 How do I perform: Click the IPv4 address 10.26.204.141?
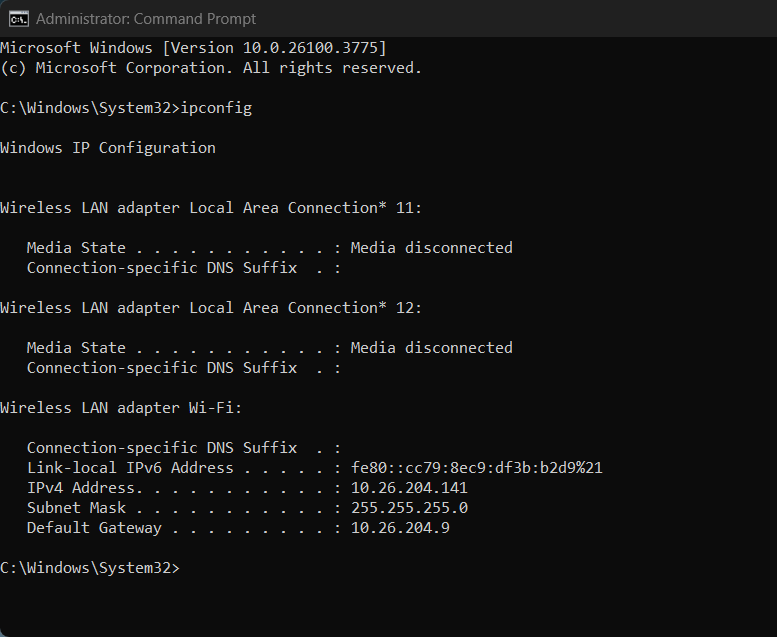tap(409, 487)
